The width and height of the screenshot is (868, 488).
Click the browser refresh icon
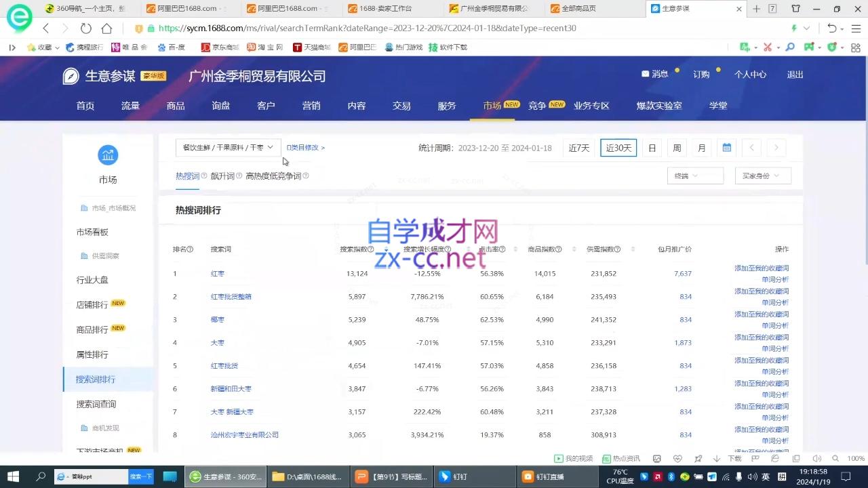[x=85, y=28]
